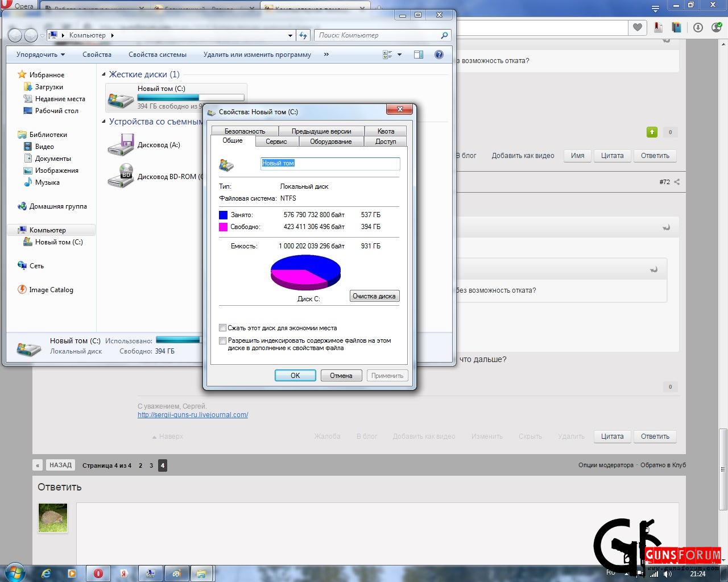Click Internet Explorer icon in the taskbar

46,573
